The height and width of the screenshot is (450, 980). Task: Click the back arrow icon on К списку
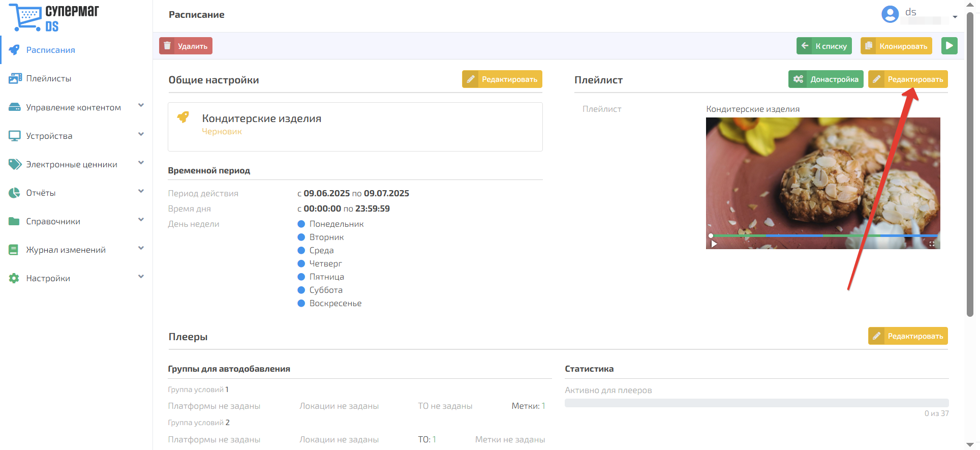[805, 46]
